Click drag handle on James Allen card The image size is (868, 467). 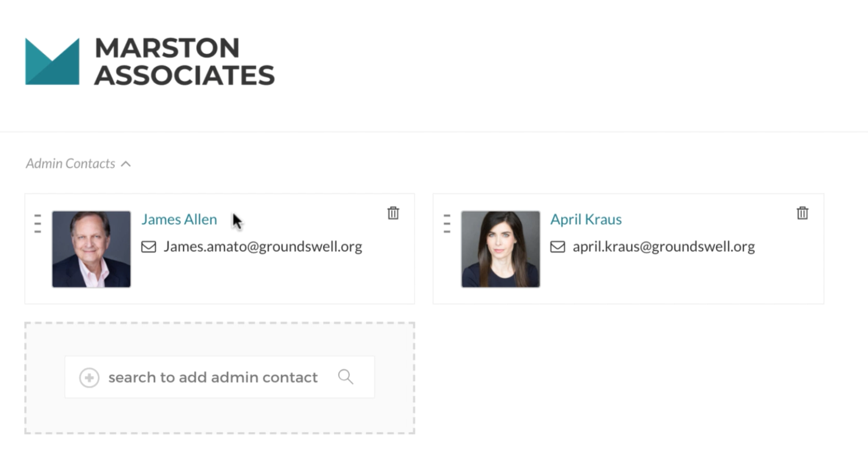(x=38, y=223)
